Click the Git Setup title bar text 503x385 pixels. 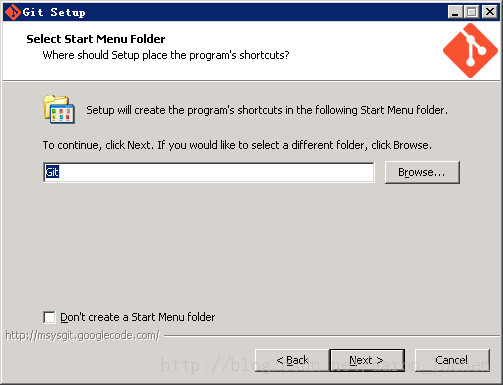pyautogui.click(x=54, y=12)
